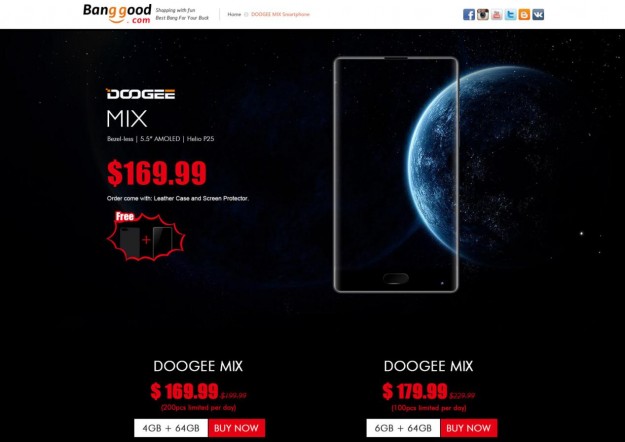Open the DOOGEE MIX Smartphone breadcrumb
The width and height of the screenshot is (625, 442).
point(280,14)
